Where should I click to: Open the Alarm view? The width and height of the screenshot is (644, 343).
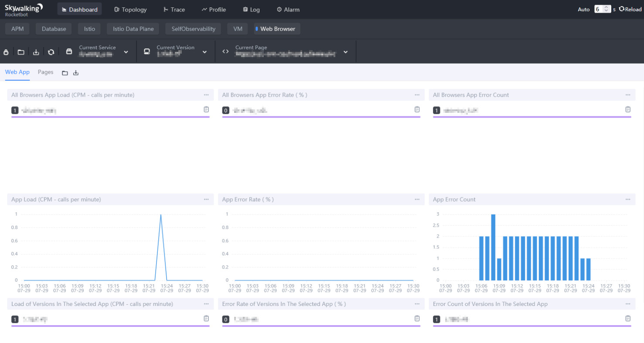pyautogui.click(x=288, y=9)
